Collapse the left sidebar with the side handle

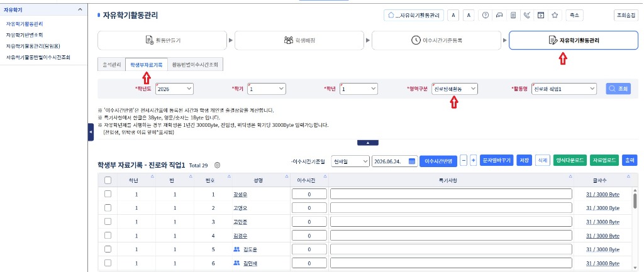coord(91,132)
